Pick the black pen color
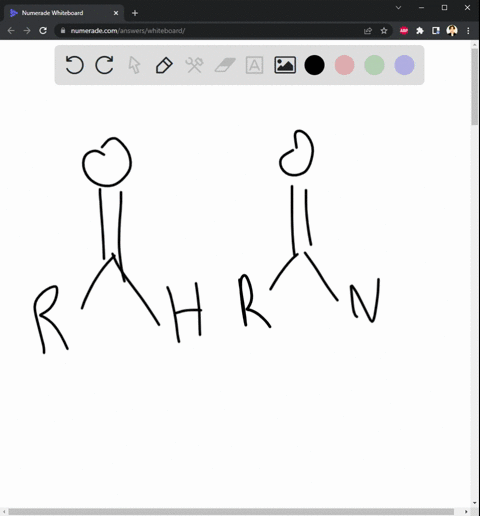The image size is (480, 516). tap(314, 65)
